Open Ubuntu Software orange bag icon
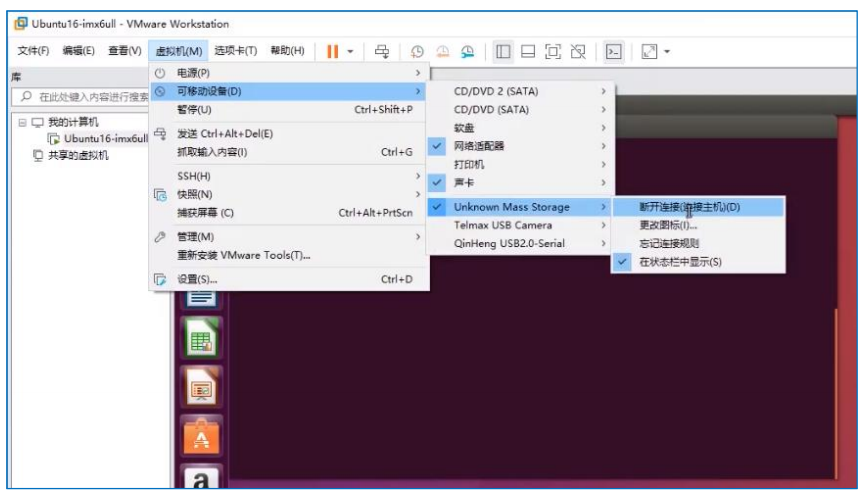The height and width of the screenshot is (491, 863). 201,437
